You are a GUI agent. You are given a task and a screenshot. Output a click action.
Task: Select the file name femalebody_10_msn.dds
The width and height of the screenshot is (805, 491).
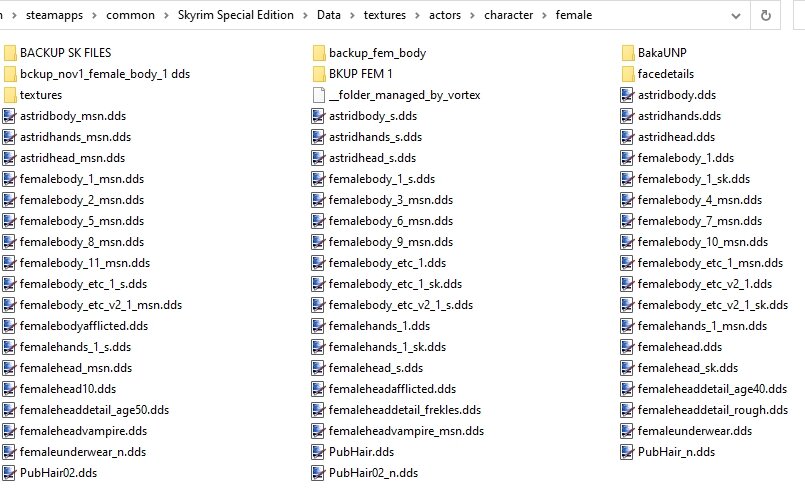click(703, 242)
